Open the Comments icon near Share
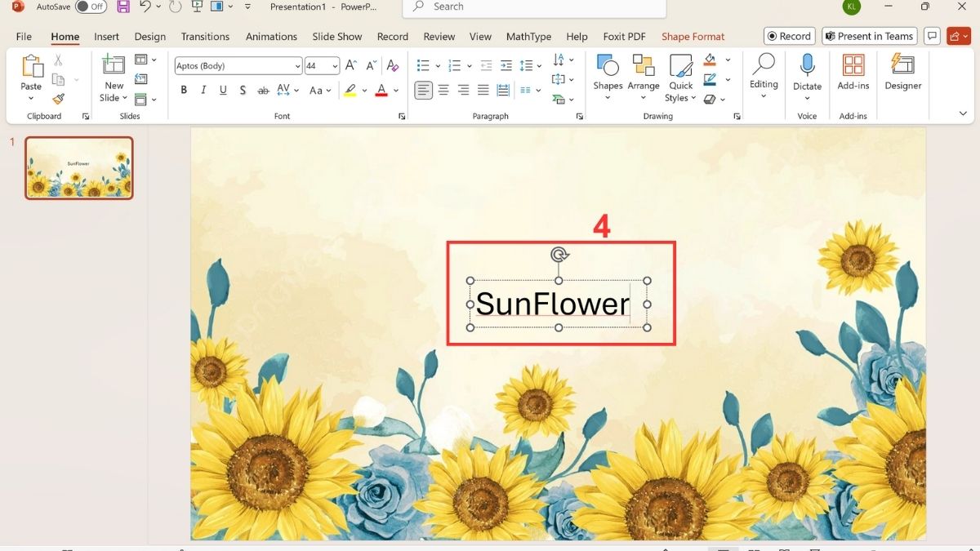The image size is (980, 551). pyautogui.click(x=931, y=36)
